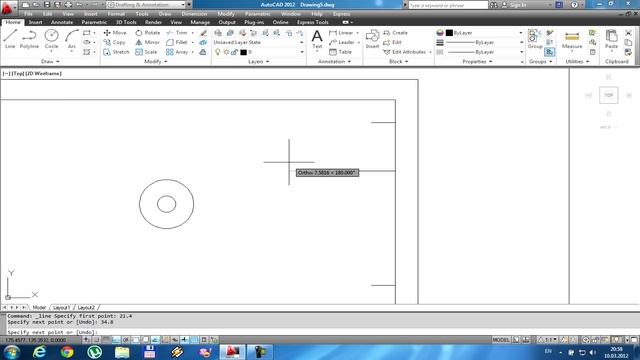Start the Array command

pos(177,52)
